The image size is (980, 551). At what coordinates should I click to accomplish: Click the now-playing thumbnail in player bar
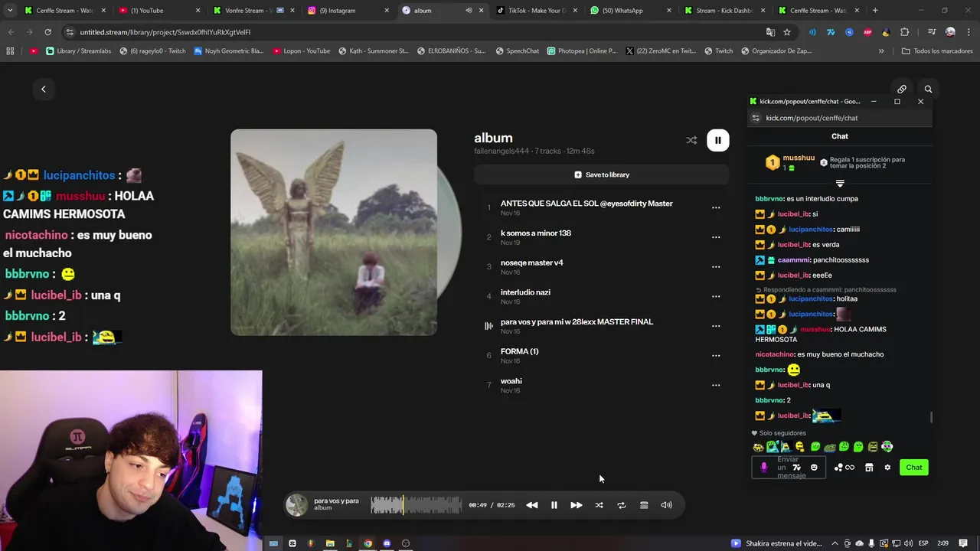(296, 505)
